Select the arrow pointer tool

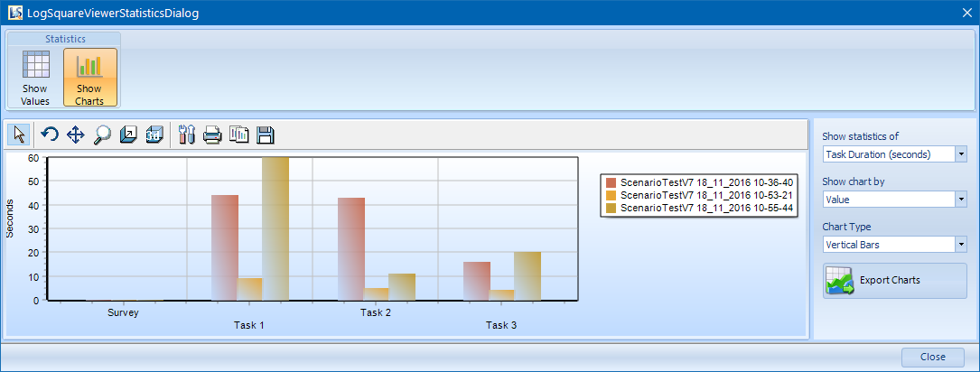tap(19, 135)
